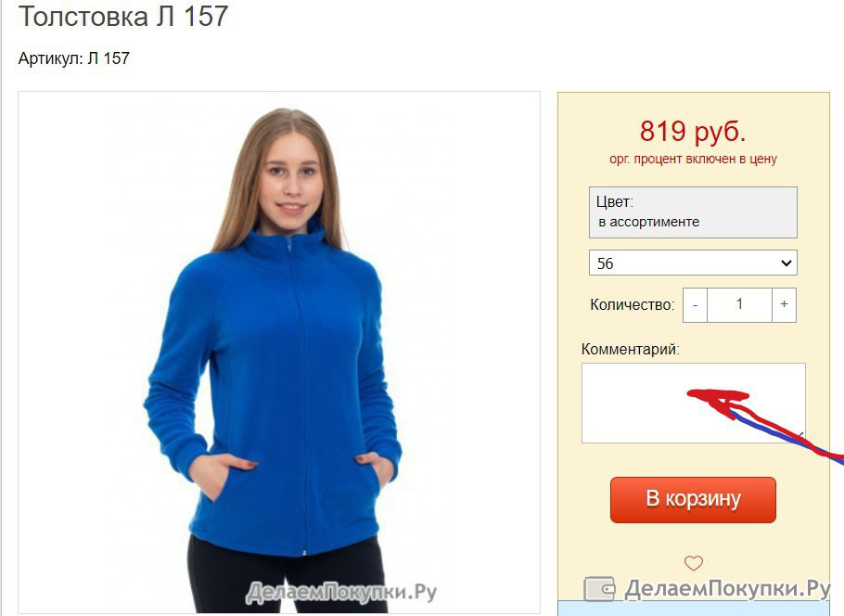The width and height of the screenshot is (844, 616).
Task: Open the size dropdown showing 56
Action: coord(693,263)
